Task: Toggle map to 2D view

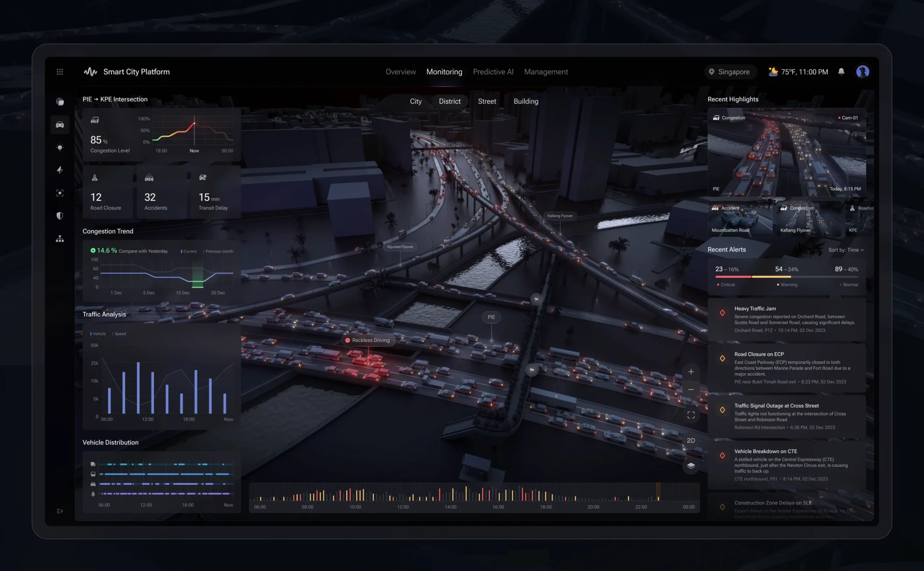Action: (690, 440)
